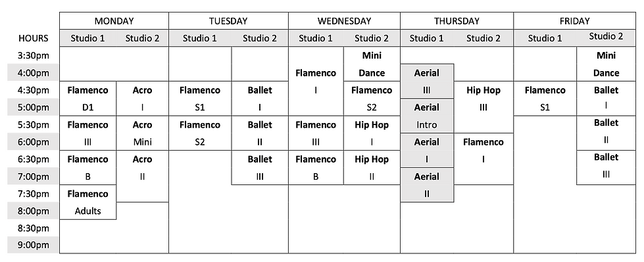Screen dimensions: 644x262
Task: Select the 3:30pm hour label
Action: pyautogui.click(x=34, y=55)
